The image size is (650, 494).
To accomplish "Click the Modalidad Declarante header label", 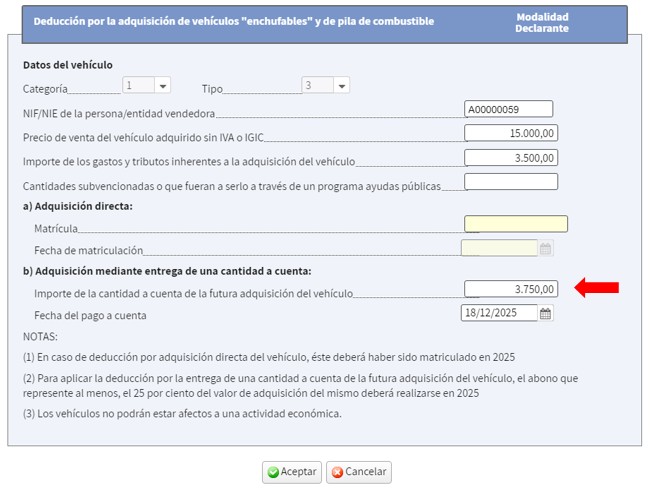I will [542, 22].
